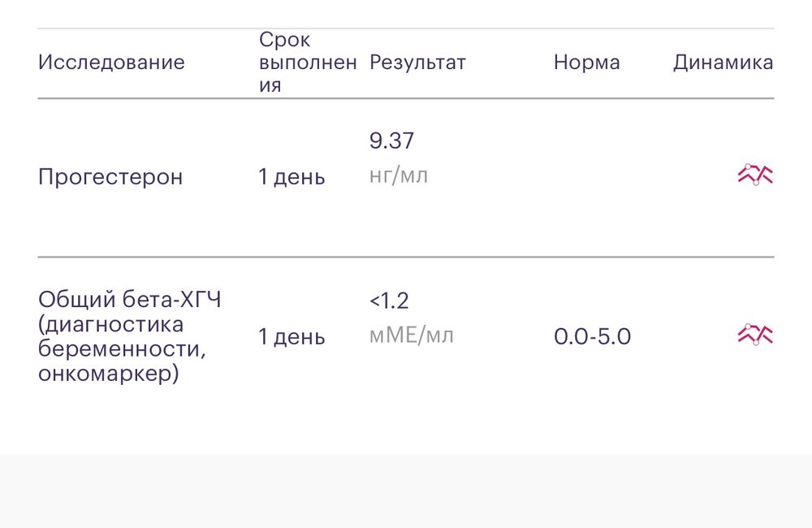Open the dynamics chart for Общий бета-ХГЧ
The image size is (812, 528).
point(755,333)
